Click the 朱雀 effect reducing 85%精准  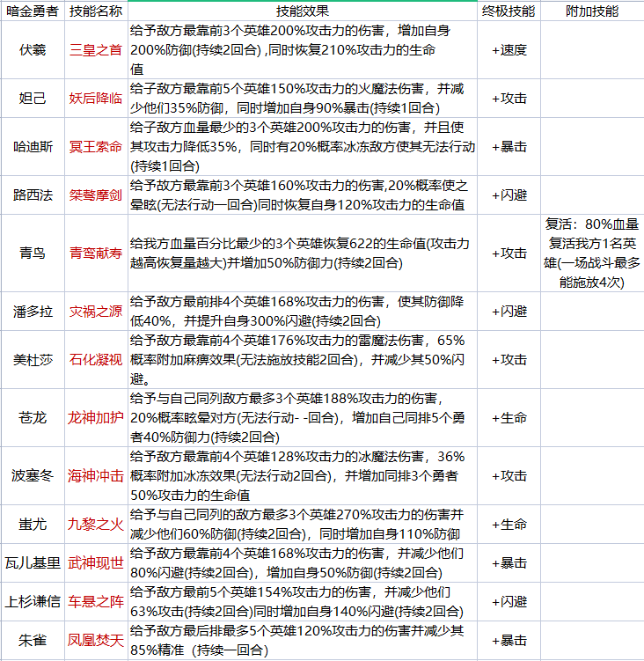click(x=302, y=641)
